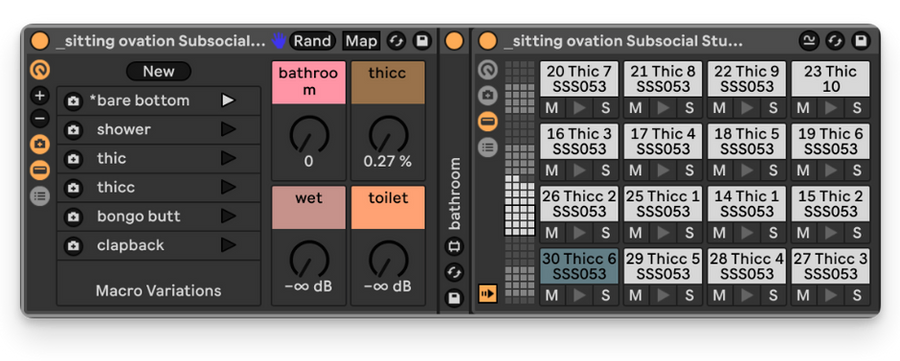Preview the 15 Thic 2 pad
Screen dimensions: 900x361
pos(831,233)
